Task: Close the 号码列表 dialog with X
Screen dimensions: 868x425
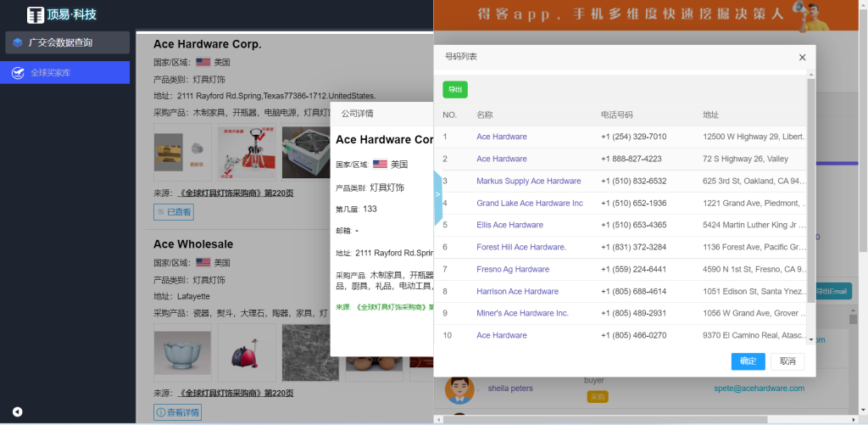Action: click(x=802, y=58)
